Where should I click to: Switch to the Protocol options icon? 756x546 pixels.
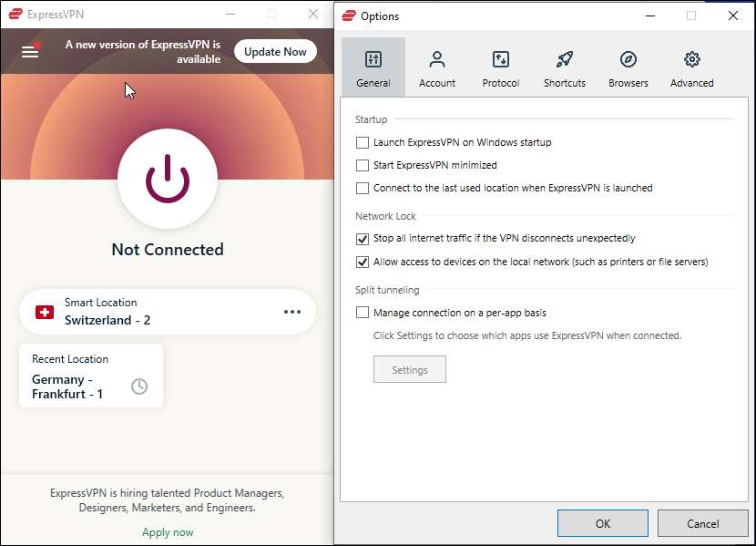tap(500, 60)
